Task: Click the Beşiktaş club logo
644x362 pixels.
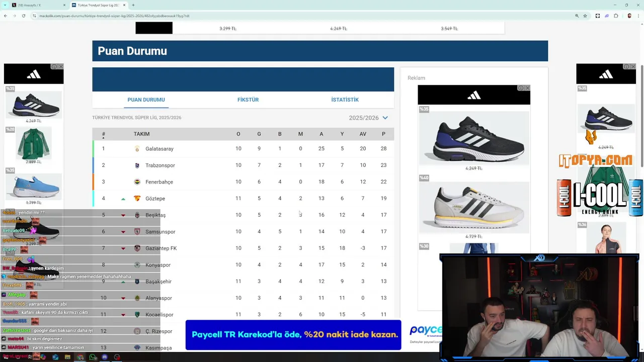Action: coord(137,215)
